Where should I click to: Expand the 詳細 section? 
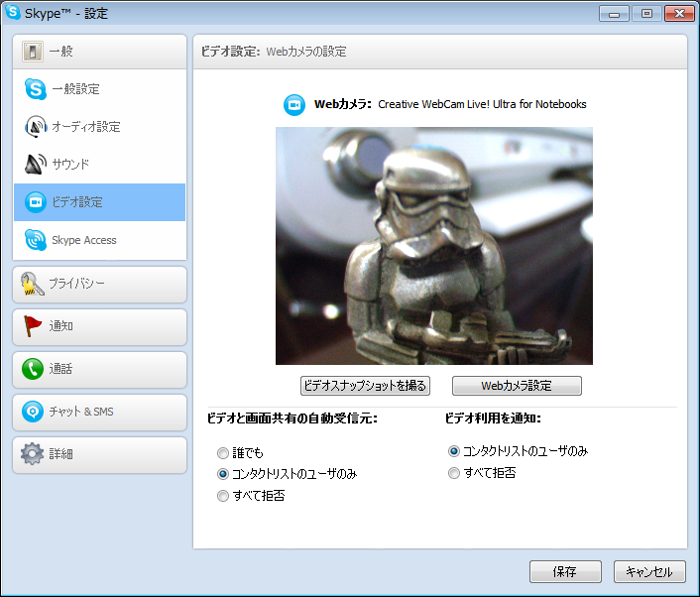99,455
